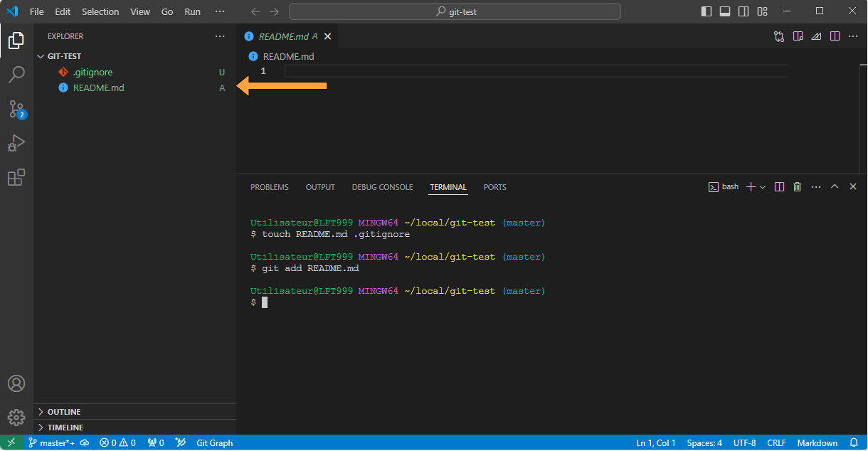Click Git Graph in the status bar

point(214,443)
